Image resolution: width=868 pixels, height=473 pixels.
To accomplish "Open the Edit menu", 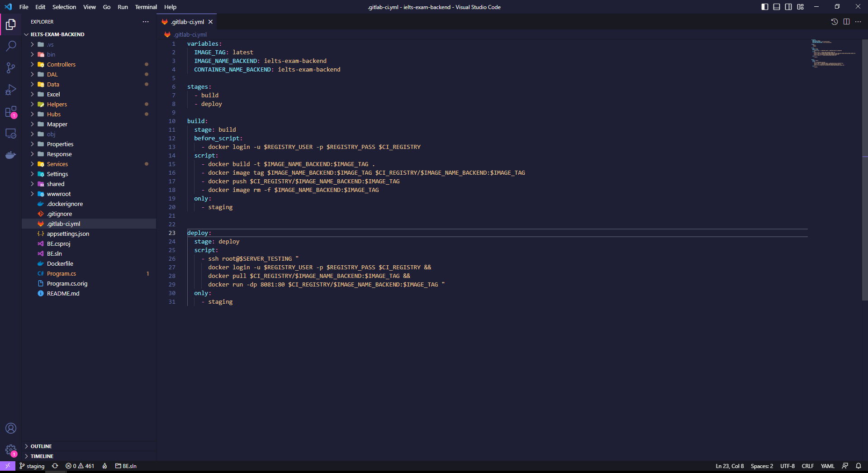I will 40,7.
